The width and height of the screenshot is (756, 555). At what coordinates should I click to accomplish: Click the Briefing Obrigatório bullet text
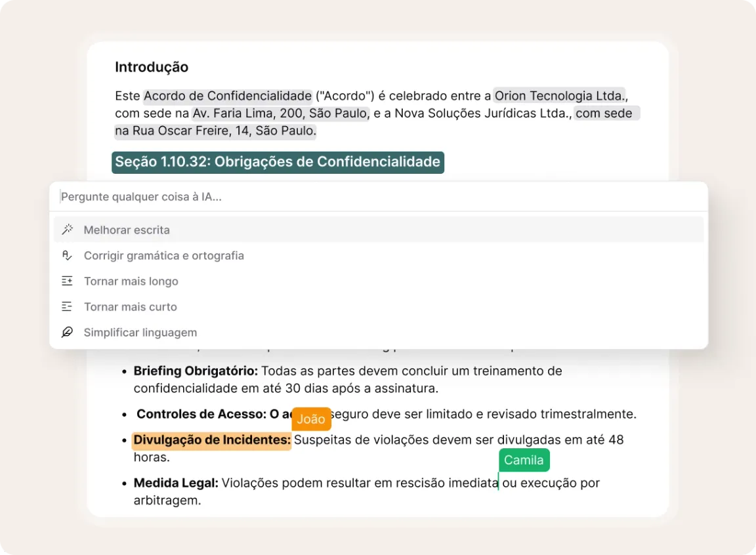[x=196, y=371]
